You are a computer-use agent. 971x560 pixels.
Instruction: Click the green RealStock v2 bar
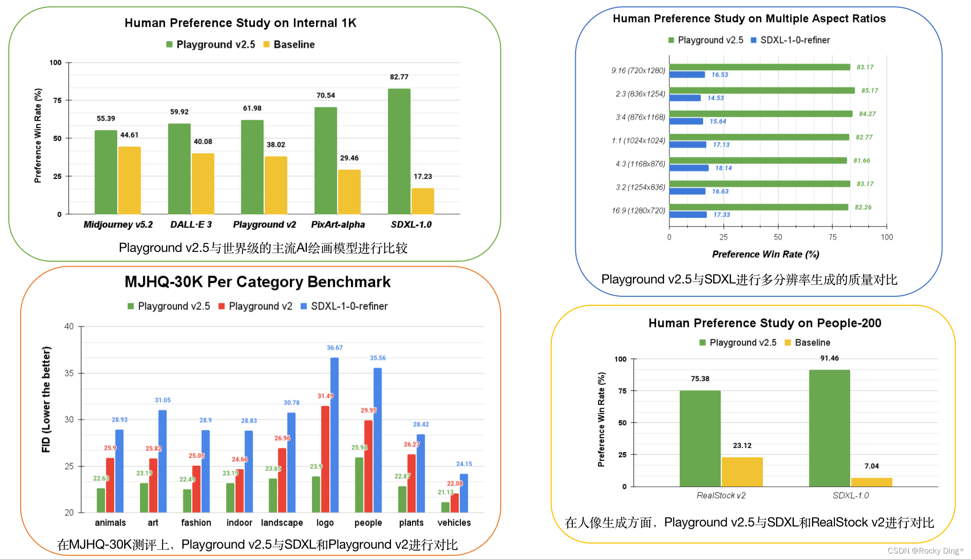pos(700,439)
